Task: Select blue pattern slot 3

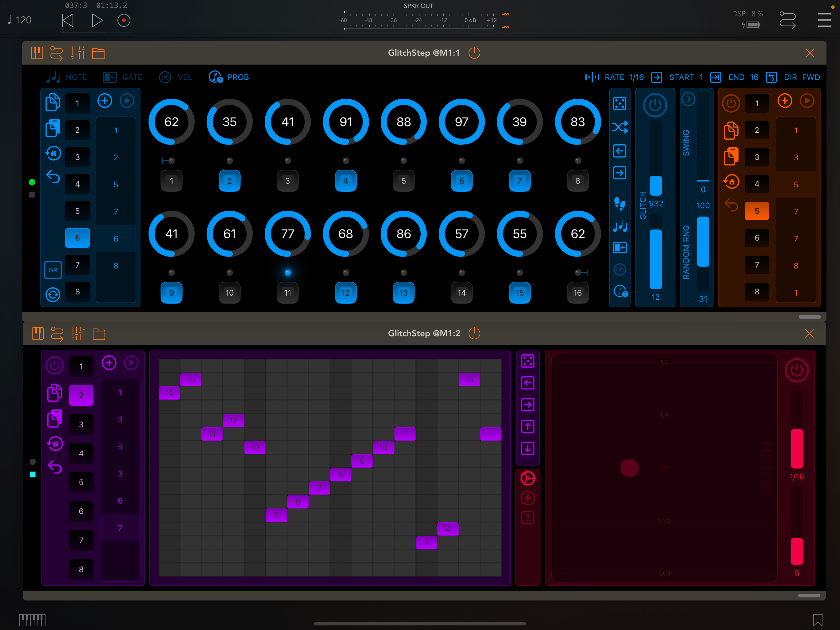Action: 77,157
